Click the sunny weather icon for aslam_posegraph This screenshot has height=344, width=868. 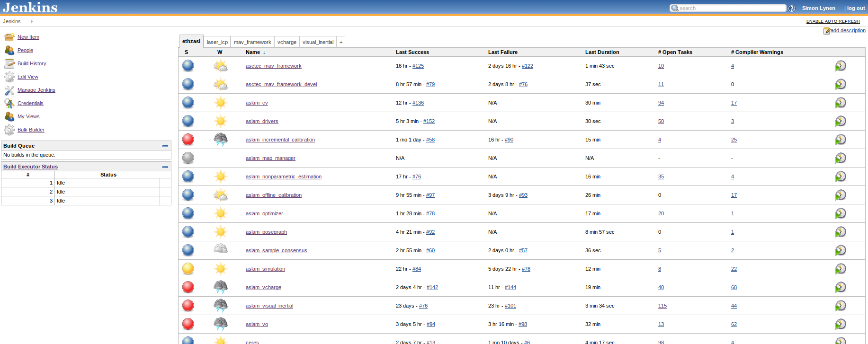221,232
